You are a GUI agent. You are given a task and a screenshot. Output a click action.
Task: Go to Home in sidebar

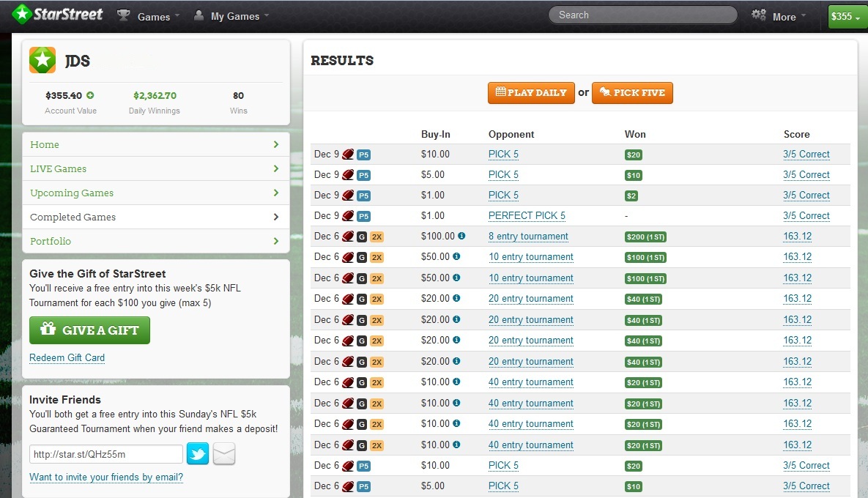click(155, 144)
